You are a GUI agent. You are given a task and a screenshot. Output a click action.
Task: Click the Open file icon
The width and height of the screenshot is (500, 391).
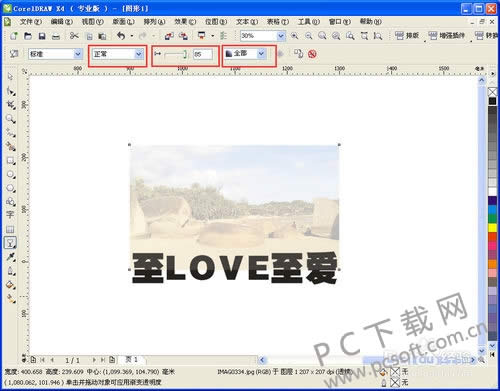28,36
